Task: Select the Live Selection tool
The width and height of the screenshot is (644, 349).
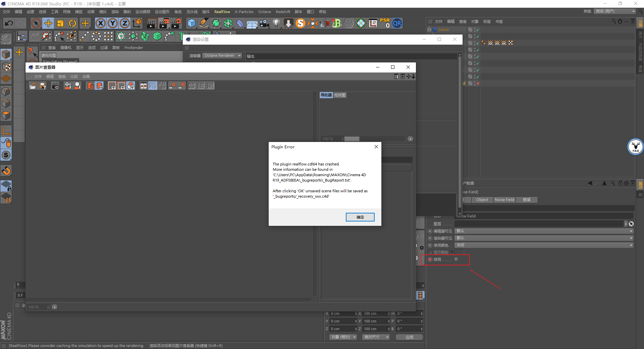Action: (x=36, y=23)
